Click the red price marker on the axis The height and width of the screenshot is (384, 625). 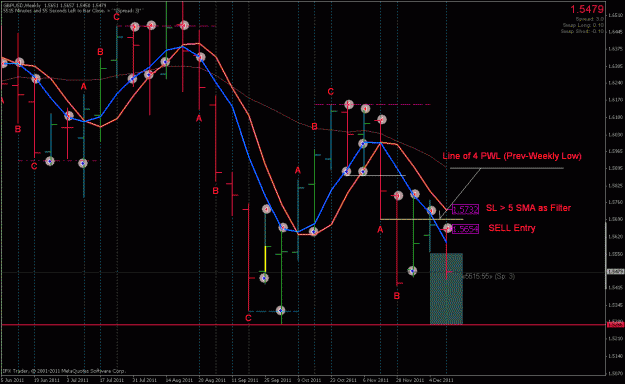(615, 325)
